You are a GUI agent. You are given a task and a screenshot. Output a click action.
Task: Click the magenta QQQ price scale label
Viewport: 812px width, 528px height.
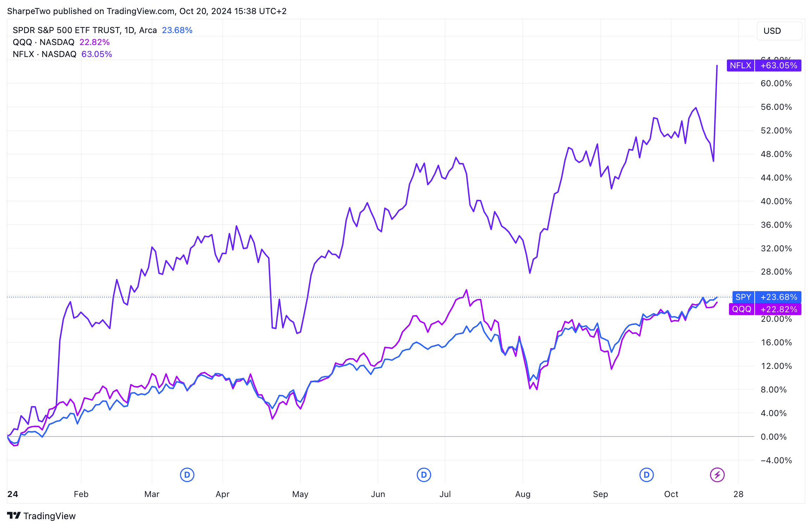742,309
